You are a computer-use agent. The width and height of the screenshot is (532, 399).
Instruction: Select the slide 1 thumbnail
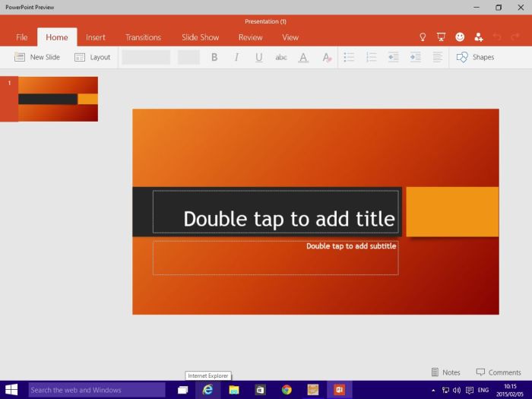[x=58, y=99]
